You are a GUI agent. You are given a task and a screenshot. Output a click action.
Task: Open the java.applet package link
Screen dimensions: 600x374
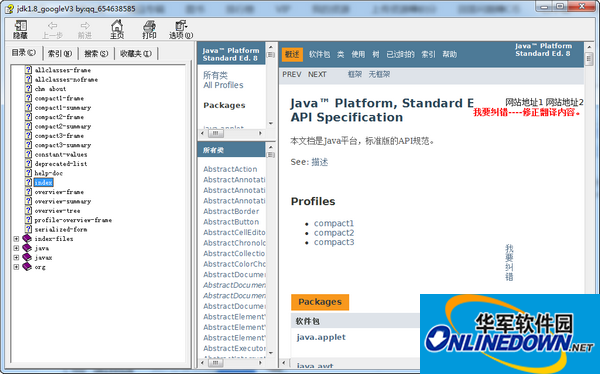[321, 337]
